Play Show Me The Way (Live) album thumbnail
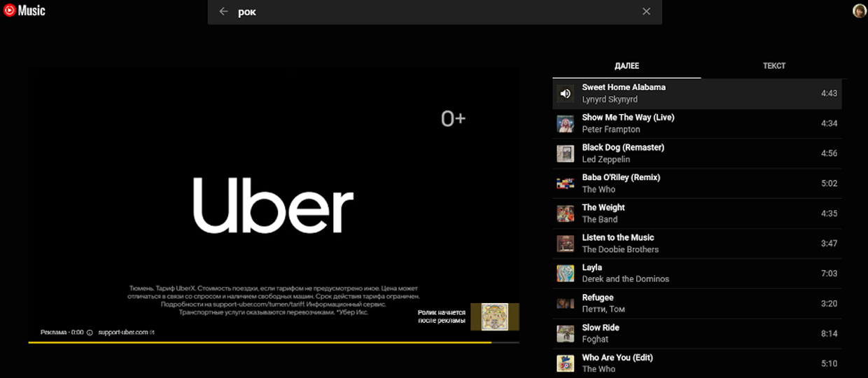This screenshot has width=868, height=378. [x=566, y=124]
